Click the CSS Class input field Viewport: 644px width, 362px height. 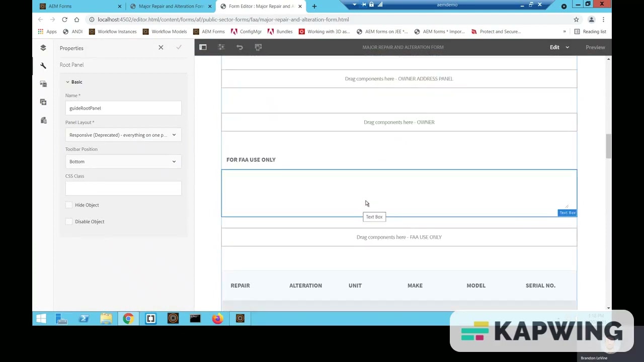[x=123, y=189]
